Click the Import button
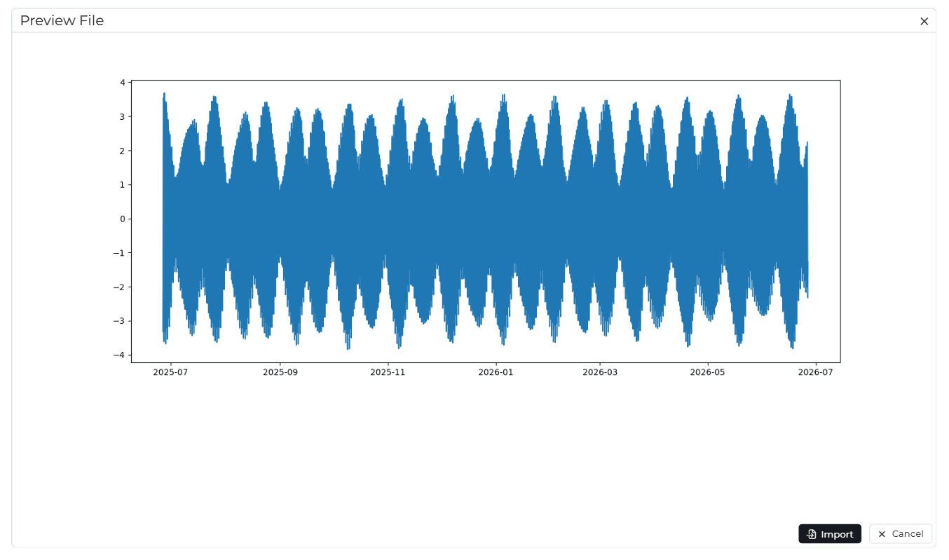949x560 pixels. pyautogui.click(x=830, y=534)
